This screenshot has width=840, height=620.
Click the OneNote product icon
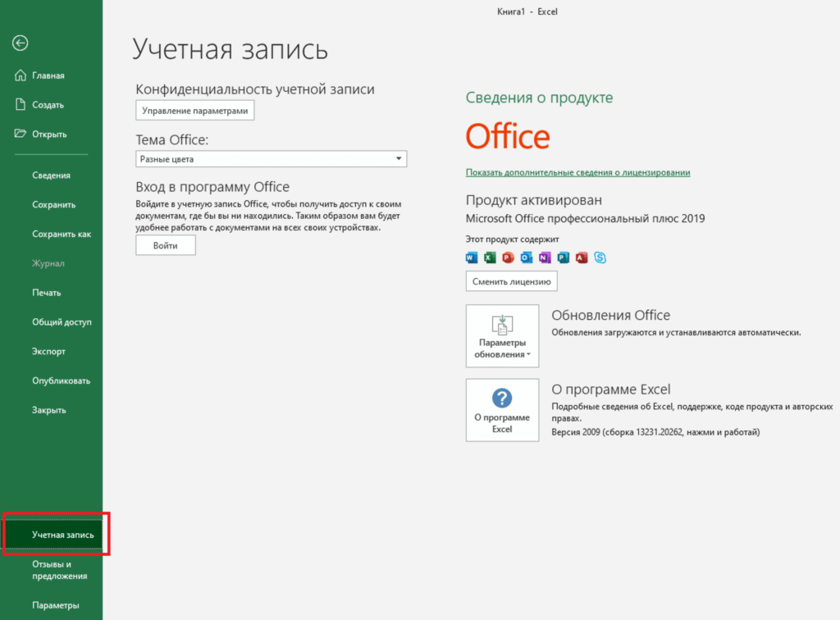click(545, 258)
